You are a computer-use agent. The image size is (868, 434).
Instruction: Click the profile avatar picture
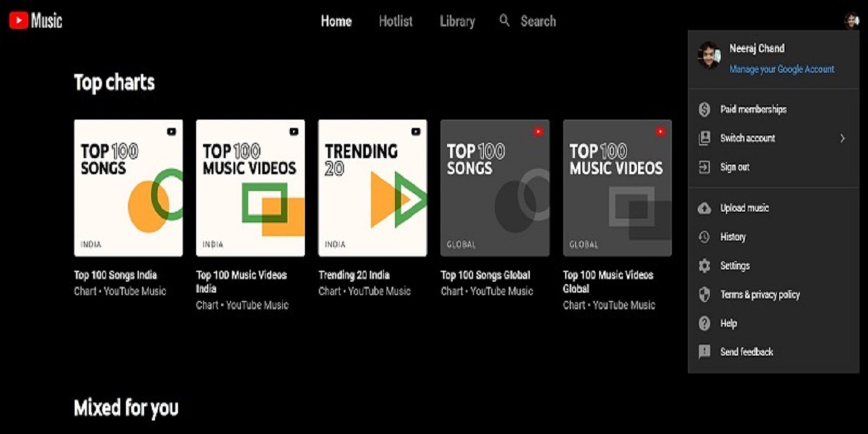coord(853,20)
